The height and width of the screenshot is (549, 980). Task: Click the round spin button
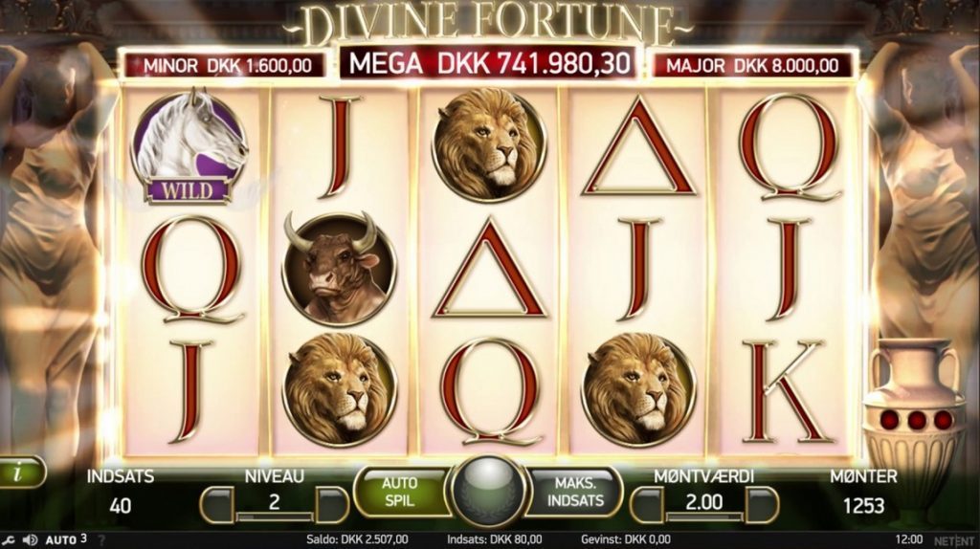coord(489,492)
